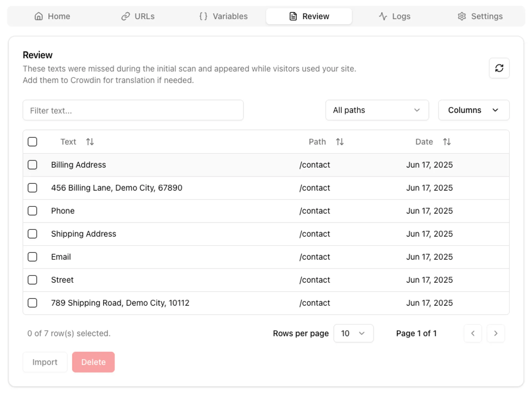Click the sort arrows beside Path header
The image size is (532, 396).
coord(340,142)
